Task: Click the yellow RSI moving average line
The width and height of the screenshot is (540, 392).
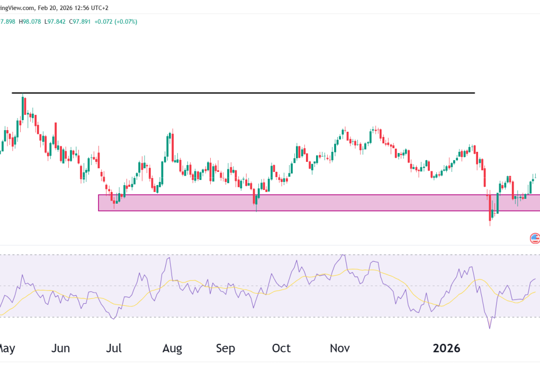Action: click(x=392, y=277)
